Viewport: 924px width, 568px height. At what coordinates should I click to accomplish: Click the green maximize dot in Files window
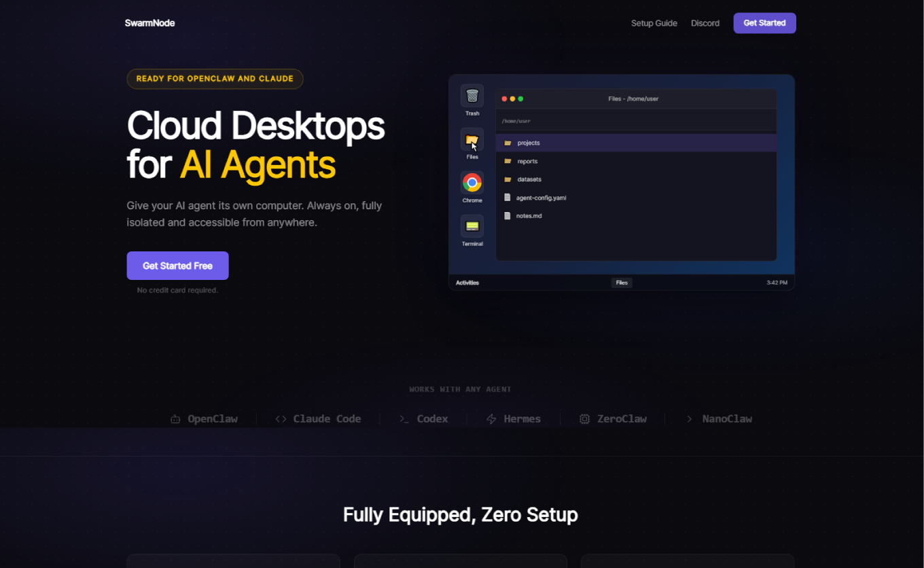[x=520, y=99]
